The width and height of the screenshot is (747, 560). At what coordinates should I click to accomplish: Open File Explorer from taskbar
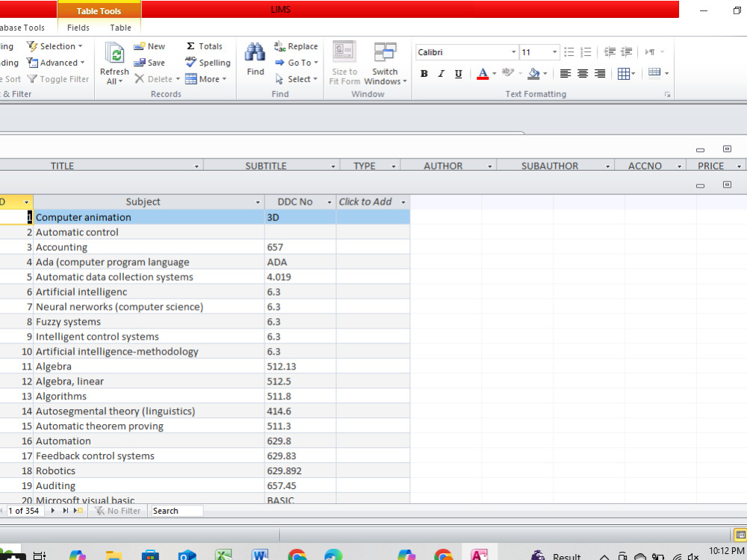pyautogui.click(x=114, y=555)
